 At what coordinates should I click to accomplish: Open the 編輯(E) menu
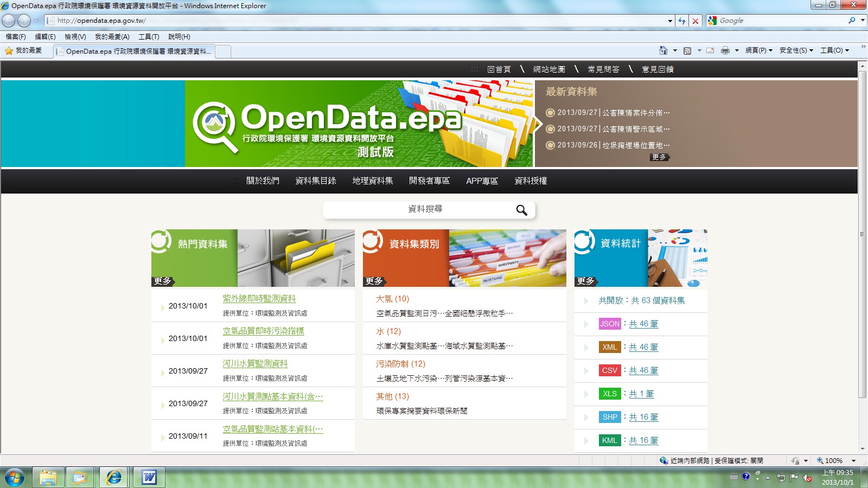[45, 37]
